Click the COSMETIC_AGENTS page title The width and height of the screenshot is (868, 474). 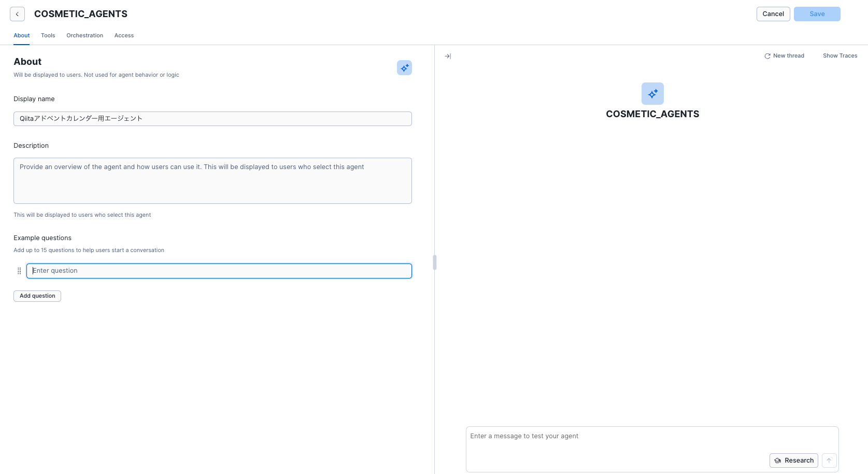pyautogui.click(x=81, y=14)
